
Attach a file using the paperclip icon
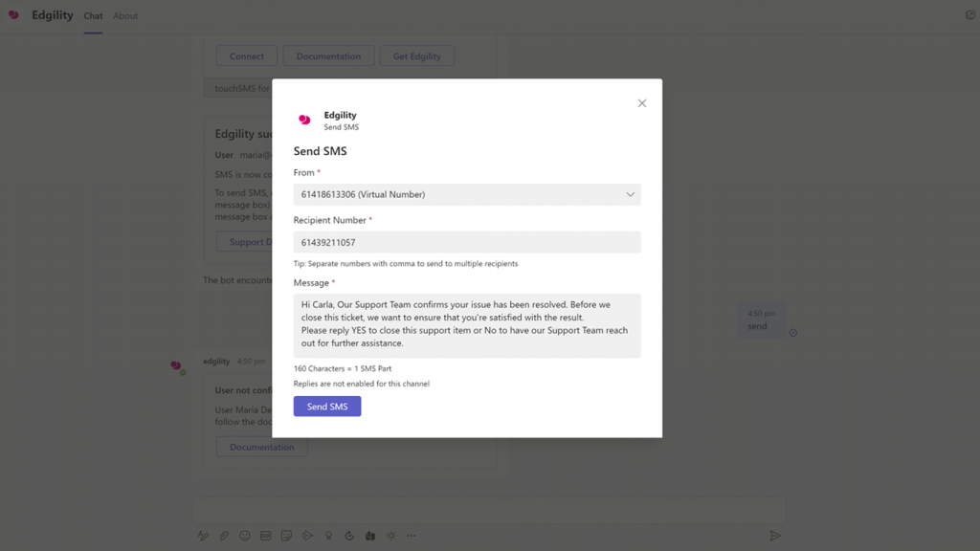224,536
